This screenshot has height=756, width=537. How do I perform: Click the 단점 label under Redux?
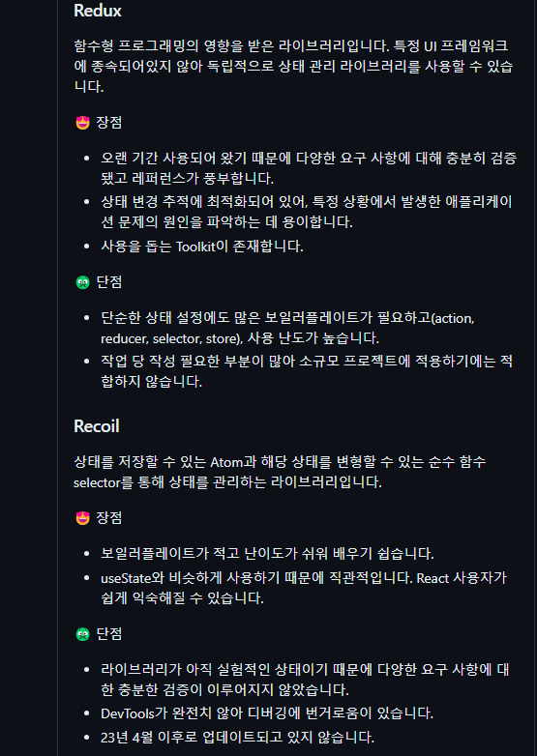pyautogui.click(x=109, y=282)
